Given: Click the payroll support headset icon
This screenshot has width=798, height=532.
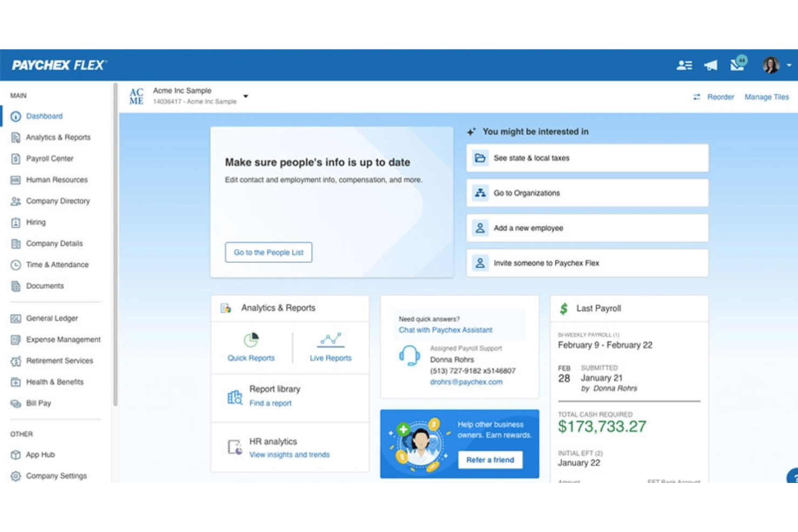Looking at the screenshot, I should (x=409, y=356).
